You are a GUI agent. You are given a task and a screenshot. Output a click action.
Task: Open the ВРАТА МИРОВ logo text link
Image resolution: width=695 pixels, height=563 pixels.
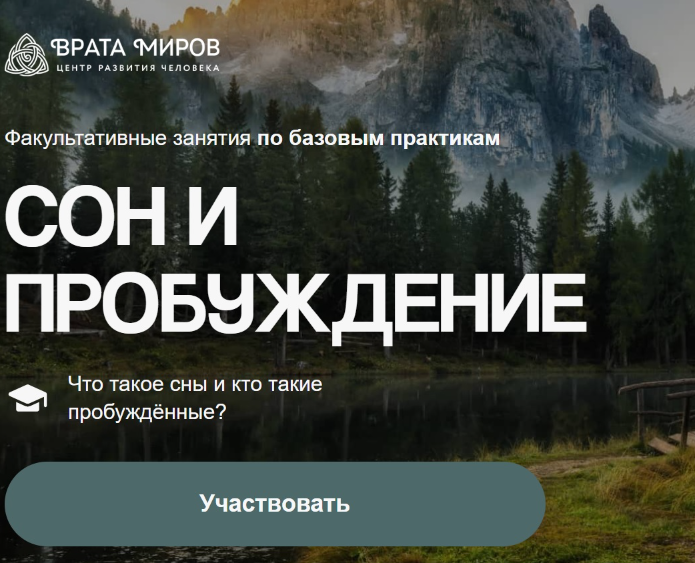point(135,47)
